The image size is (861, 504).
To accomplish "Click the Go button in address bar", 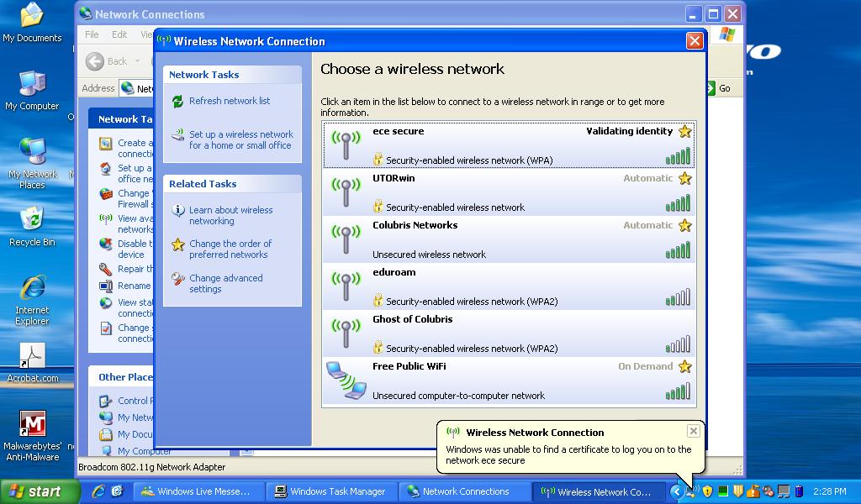I will click(718, 88).
